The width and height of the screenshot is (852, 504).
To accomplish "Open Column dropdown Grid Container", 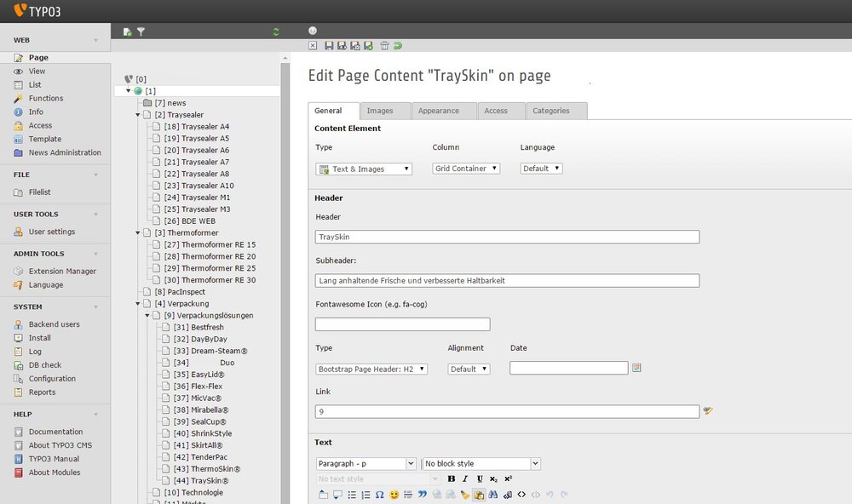I will click(466, 169).
